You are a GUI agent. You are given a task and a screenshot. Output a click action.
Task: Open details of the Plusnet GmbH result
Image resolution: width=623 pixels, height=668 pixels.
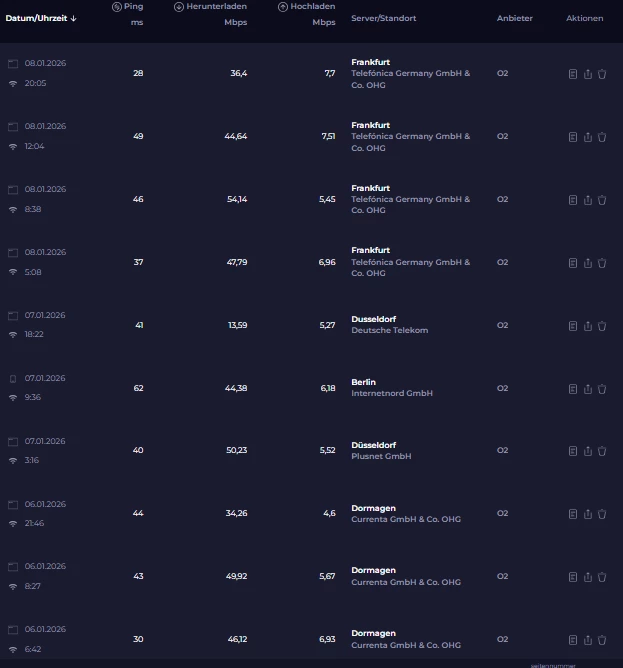coord(573,451)
